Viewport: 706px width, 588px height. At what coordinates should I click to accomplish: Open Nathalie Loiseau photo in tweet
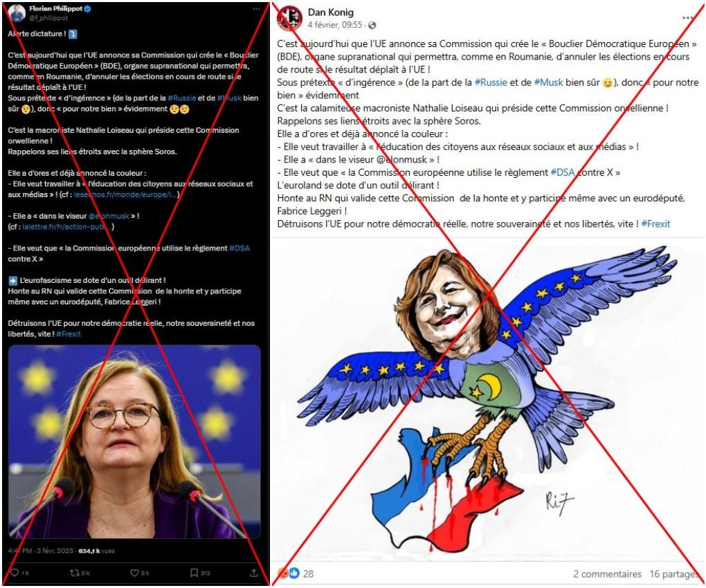tap(135, 442)
